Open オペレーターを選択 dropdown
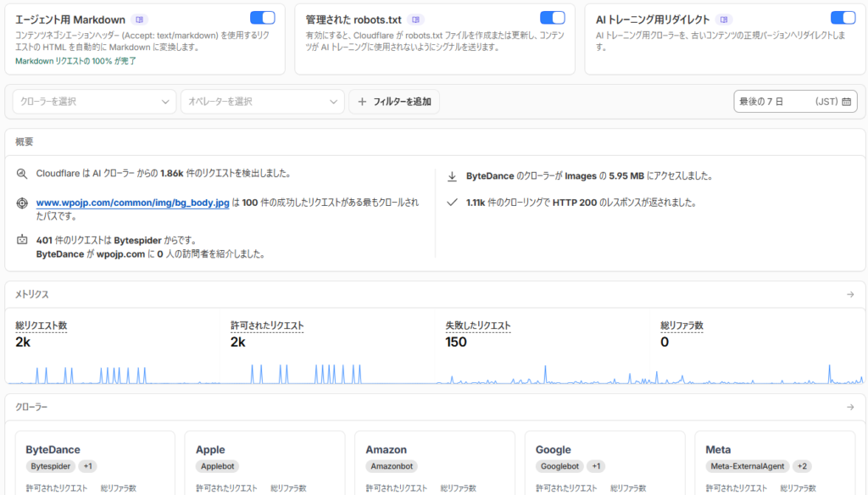The height and width of the screenshot is (495, 868). coord(263,102)
